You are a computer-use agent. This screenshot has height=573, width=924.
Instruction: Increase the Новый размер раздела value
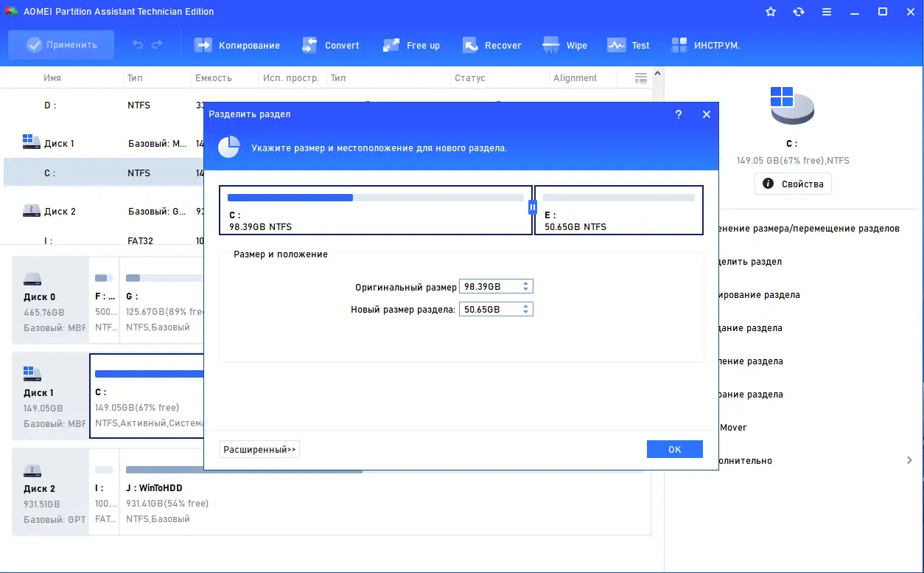tap(526, 307)
